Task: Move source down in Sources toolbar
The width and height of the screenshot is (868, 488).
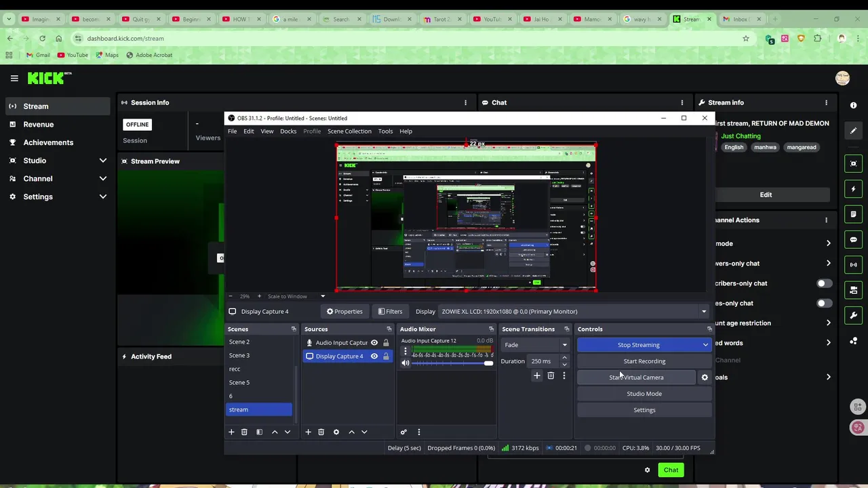Action: click(x=364, y=432)
